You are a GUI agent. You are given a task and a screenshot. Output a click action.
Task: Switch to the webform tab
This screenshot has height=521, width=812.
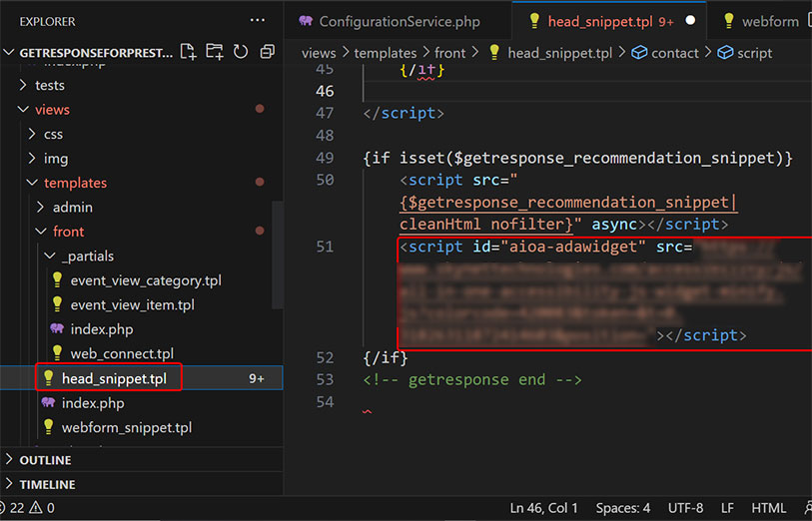[x=769, y=21]
